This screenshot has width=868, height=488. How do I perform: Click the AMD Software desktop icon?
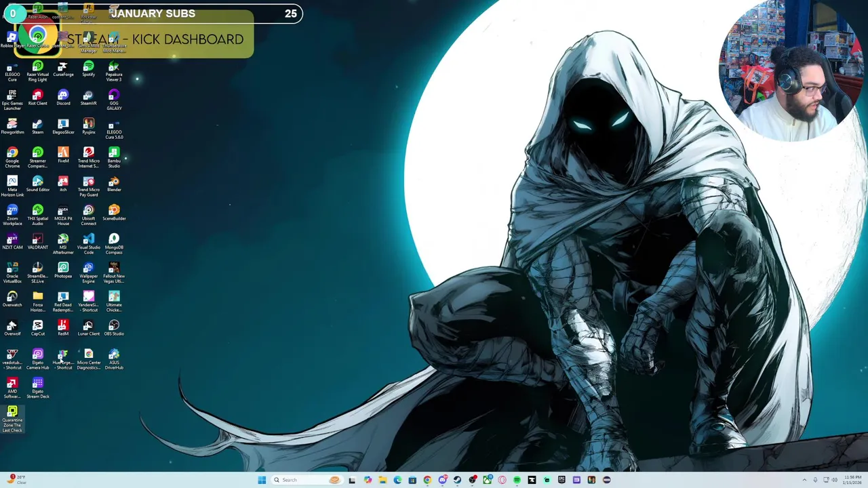(x=12, y=388)
